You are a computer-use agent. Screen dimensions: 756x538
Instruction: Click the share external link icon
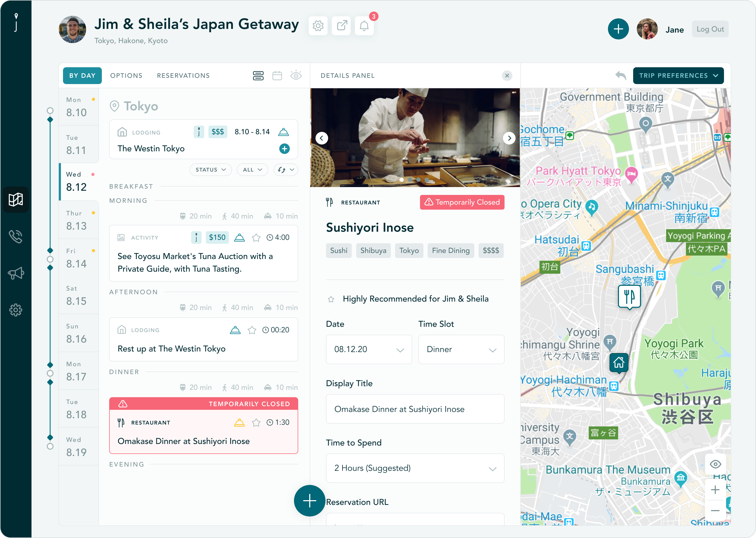[341, 26]
